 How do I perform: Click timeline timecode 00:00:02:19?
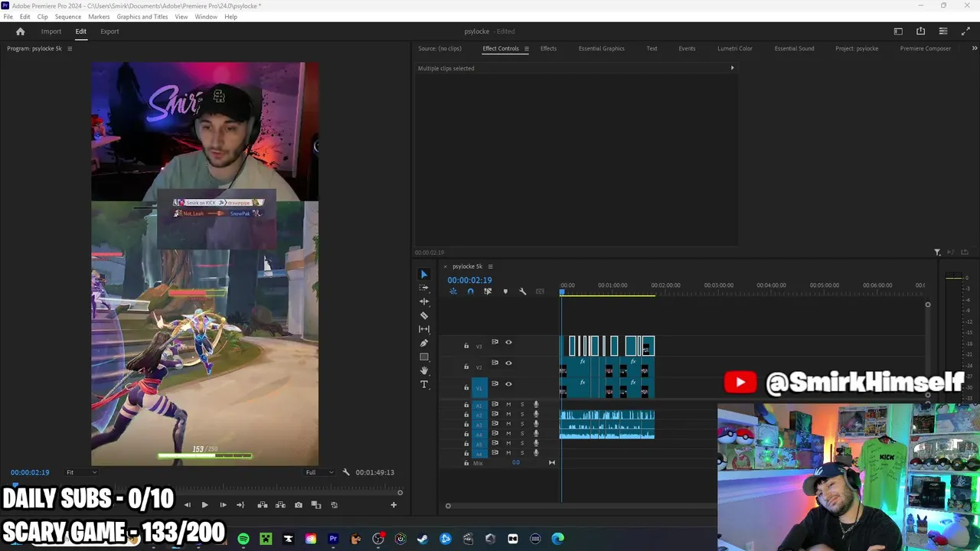pos(470,280)
